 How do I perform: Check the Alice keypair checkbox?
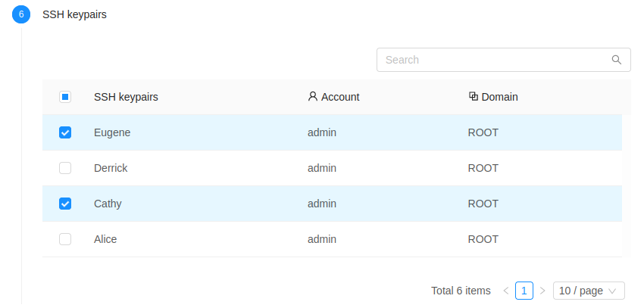point(65,239)
